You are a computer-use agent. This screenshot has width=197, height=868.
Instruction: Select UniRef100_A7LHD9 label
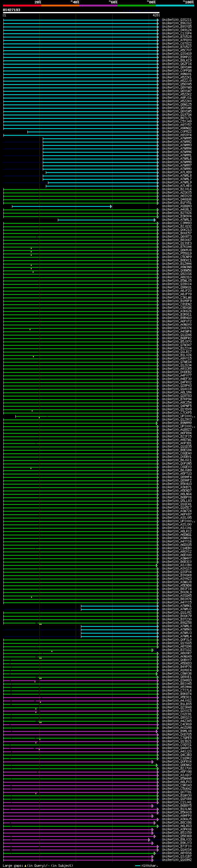[177, 172]
